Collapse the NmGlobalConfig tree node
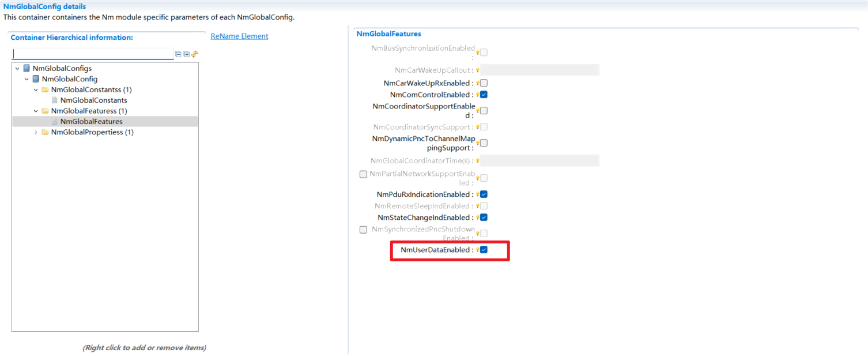The width and height of the screenshot is (868, 356). point(25,78)
